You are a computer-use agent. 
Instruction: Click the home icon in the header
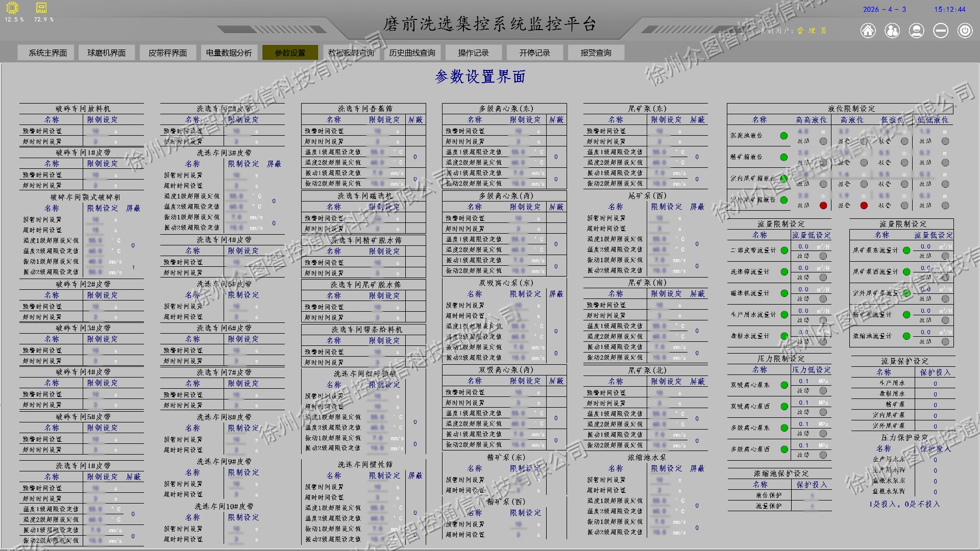(868, 31)
